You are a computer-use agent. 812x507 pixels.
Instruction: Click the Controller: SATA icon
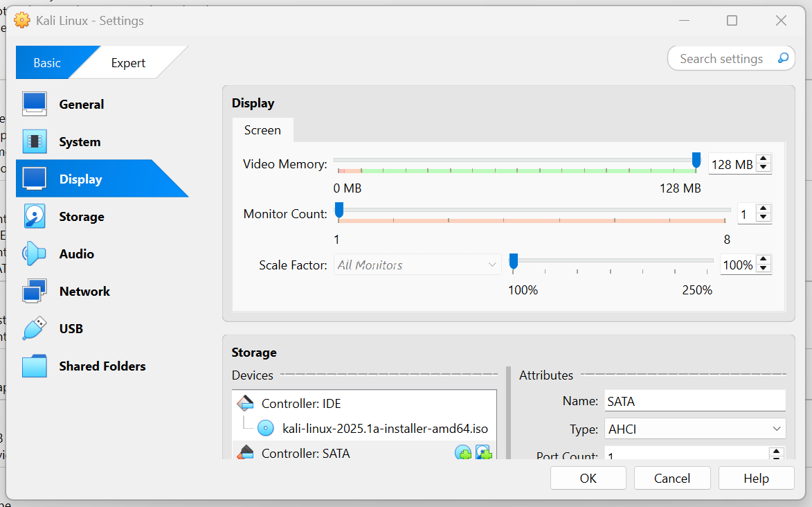click(246, 452)
